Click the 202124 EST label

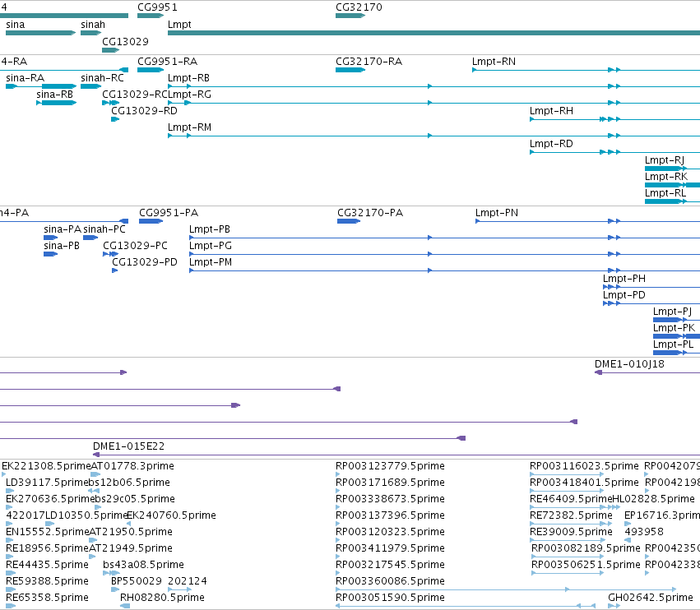click(188, 581)
